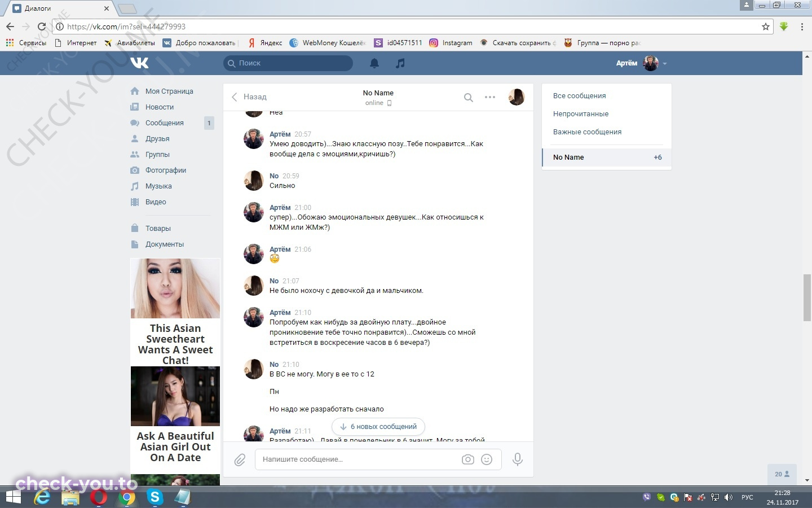The image size is (812, 508).
Task: Click the Windows Start button
Action: [13, 497]
